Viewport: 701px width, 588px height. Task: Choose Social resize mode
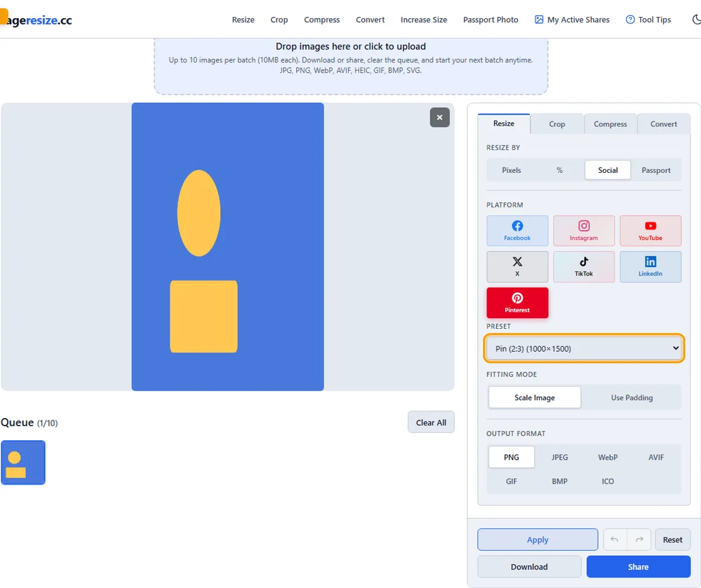click(608, 170)
